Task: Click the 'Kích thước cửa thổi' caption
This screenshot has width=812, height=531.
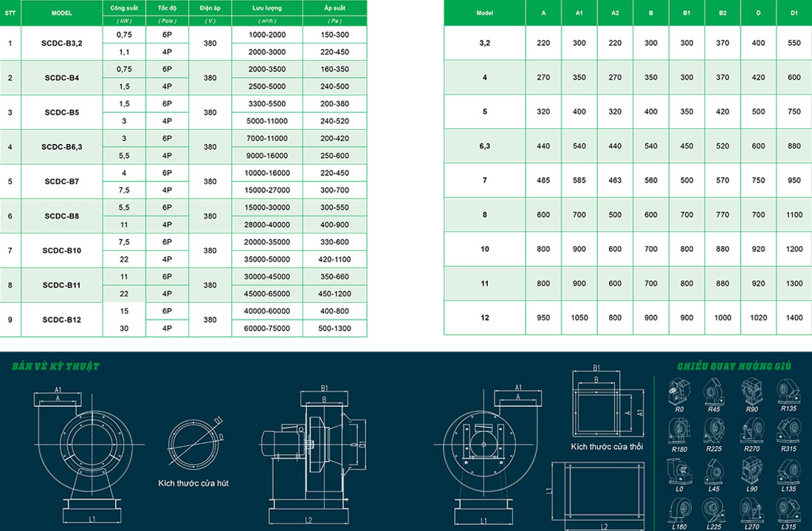Action: 606,447
